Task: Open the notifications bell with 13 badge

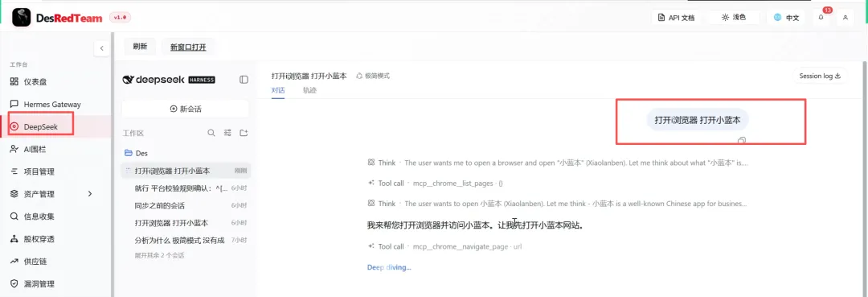Action: click(x=821, y=17)
